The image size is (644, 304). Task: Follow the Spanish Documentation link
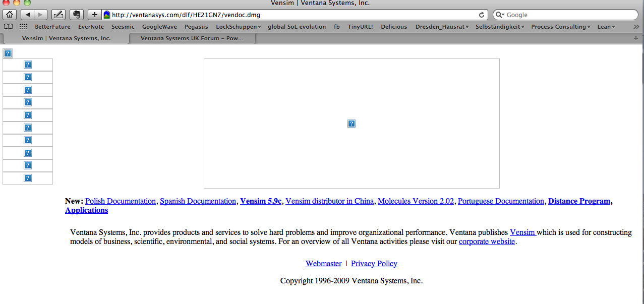(198, 201)
